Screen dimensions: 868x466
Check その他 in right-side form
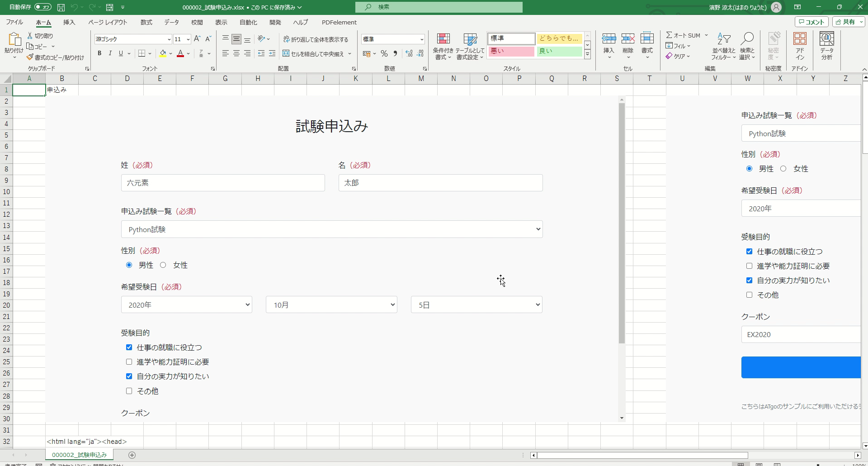750,295
